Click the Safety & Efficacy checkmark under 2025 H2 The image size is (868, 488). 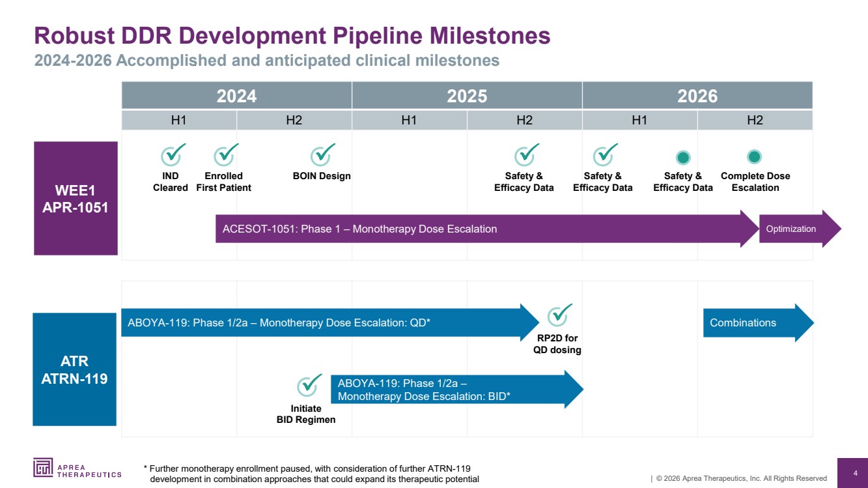coord(525,156)
